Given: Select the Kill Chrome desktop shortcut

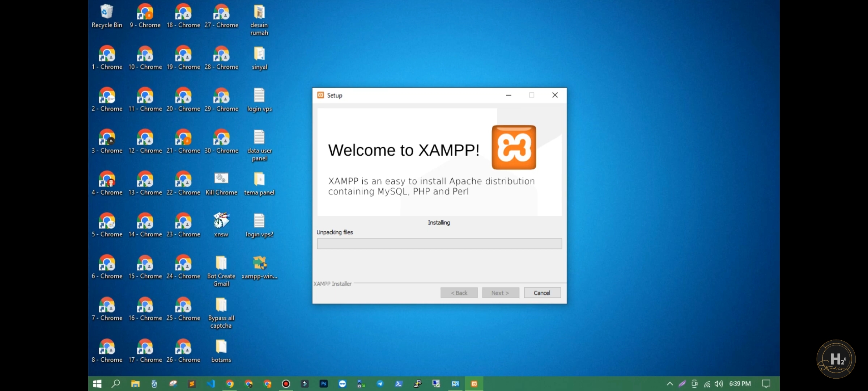Looking at the screenshot, I should (221, 184).
